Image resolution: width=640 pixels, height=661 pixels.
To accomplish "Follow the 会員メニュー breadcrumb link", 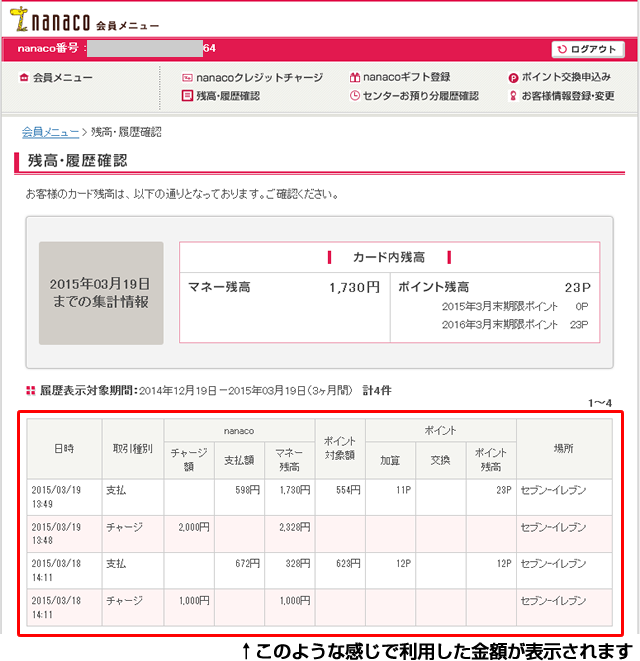I will pyautogui.click(x=51, y=132).
